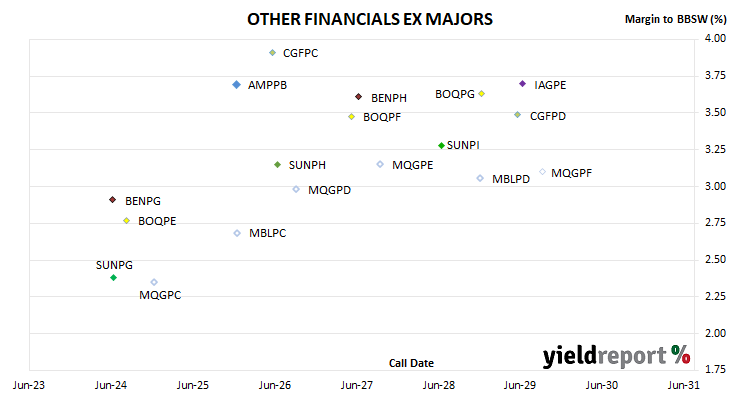Viewport: 730px width, 399px height.
Task: Click the SUNPH green diamond marker
Action: 277,165
